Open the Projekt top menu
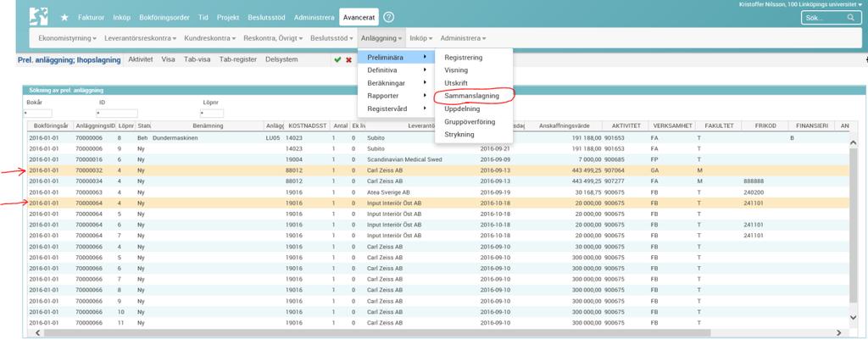Viewport: 868px width, 345px height. point(228,17)
